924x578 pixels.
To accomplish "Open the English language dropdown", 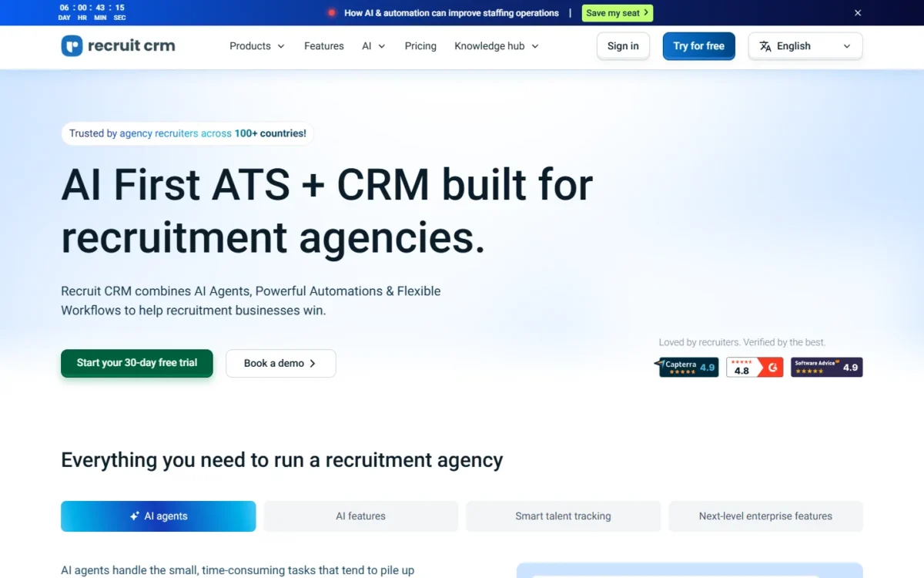I will click(805, 46).
